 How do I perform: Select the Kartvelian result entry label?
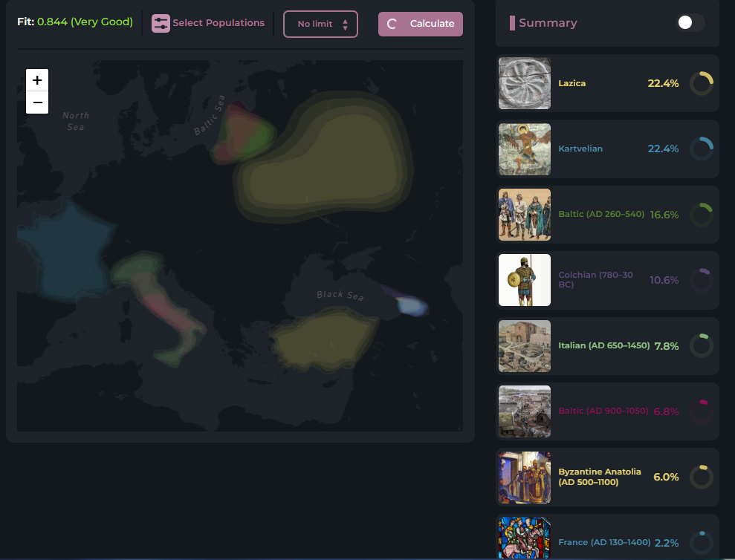pyautogui.click(x=580, y=149)
